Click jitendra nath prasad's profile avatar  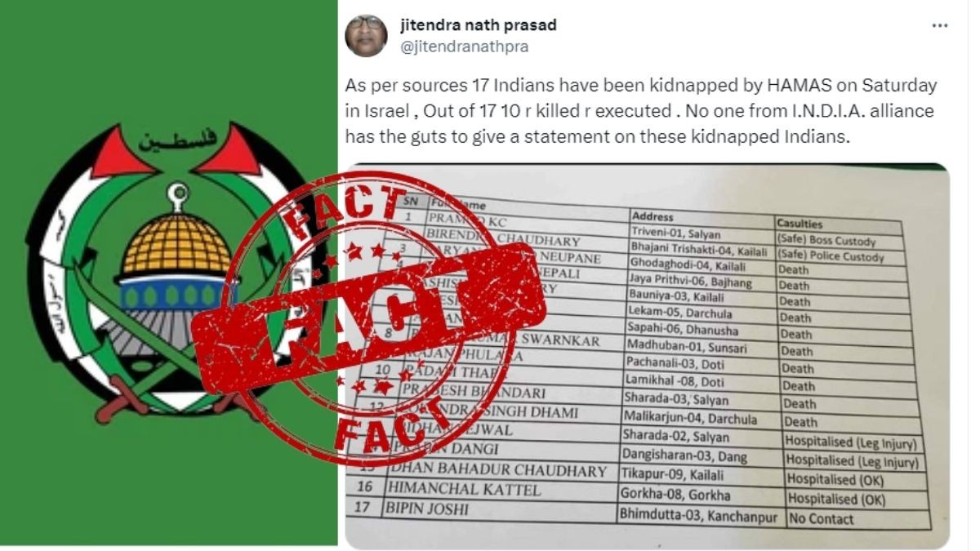(x=366, y=35)
